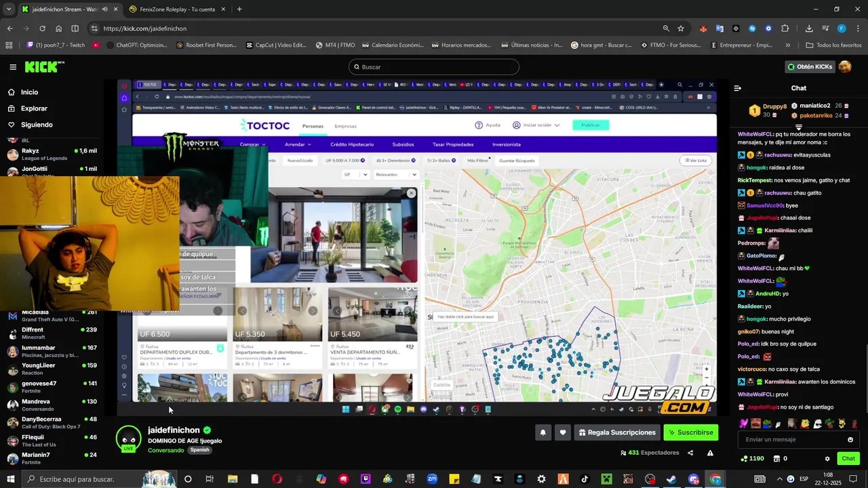Open a new browser tab
Image resolution: width=868 pixels, height=488 pixels.
point(239,9)
